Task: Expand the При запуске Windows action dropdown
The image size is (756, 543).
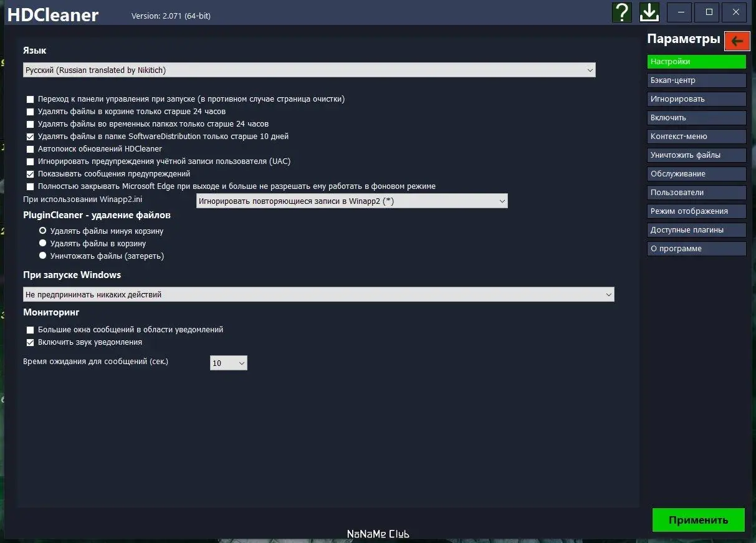Action: [318, 294]
